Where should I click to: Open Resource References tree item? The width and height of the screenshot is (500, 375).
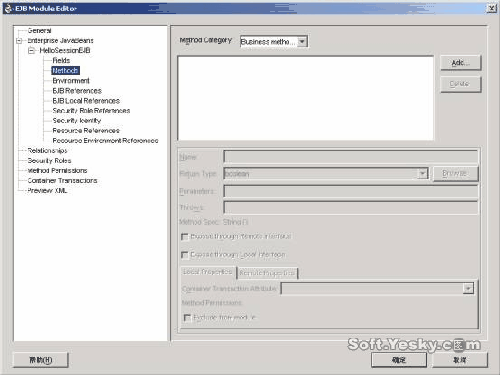pos(86,131)
